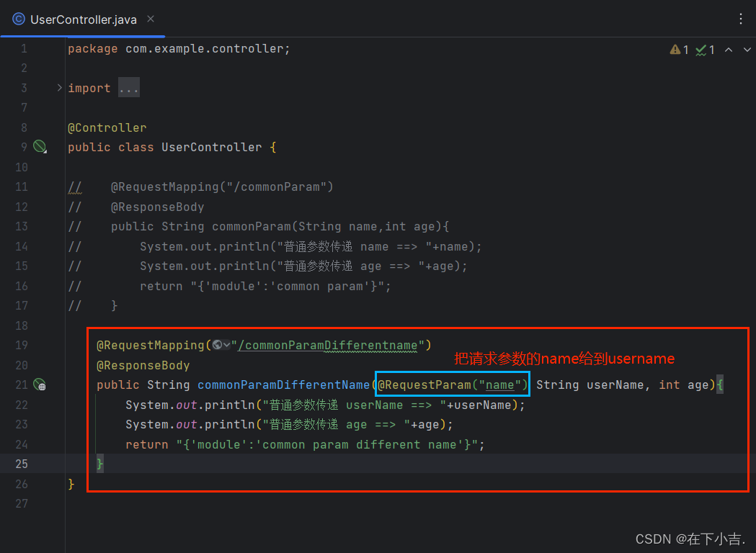Click the println userName statement on line 22

325,405
